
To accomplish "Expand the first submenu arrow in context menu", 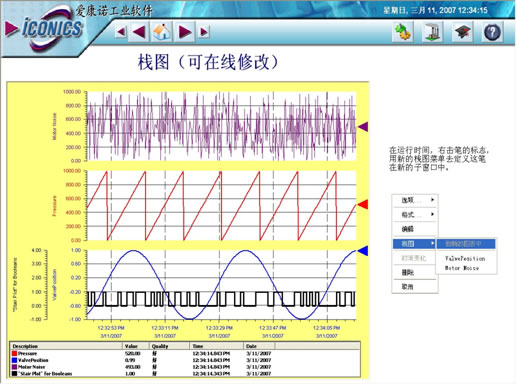I will coord(432,200).
